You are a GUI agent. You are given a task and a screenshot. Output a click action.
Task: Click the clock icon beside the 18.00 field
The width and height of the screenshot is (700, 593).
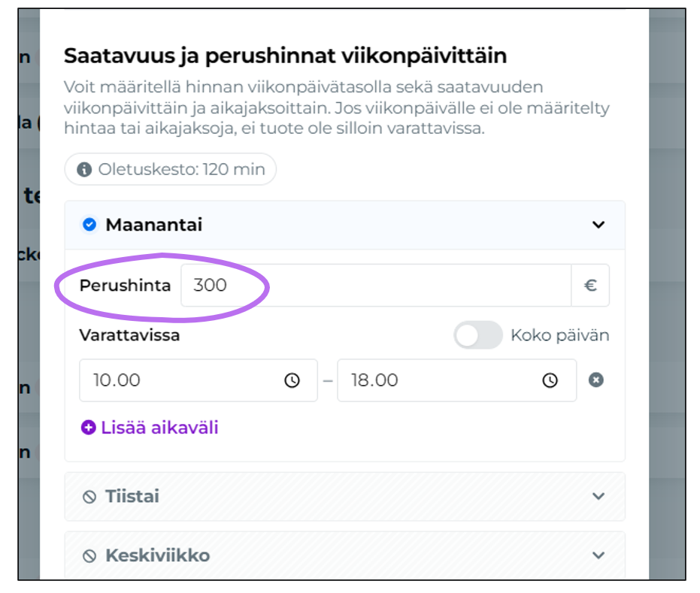tap(550, 380)
